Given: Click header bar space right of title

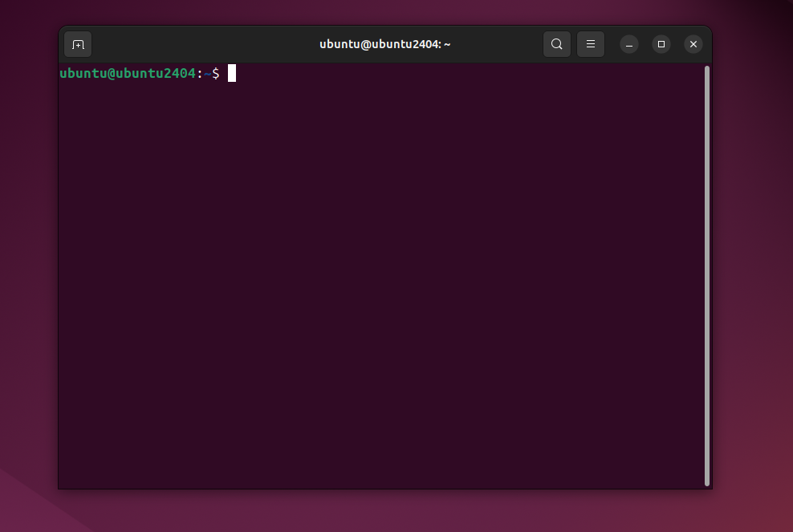Looking at the screenshot, I should pyautogui.click(x=498, y=44).
